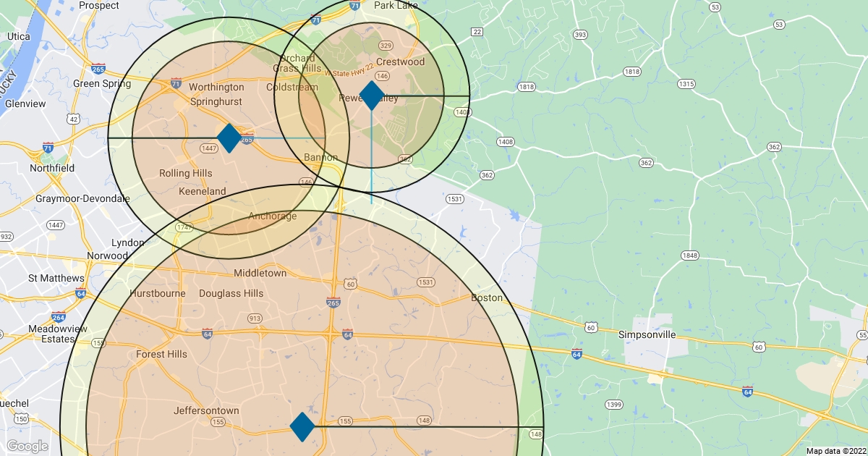The height and width of the screenshot is (456, 868).
Task: Click the Anchorage label
Action: [x=273, y=216]
